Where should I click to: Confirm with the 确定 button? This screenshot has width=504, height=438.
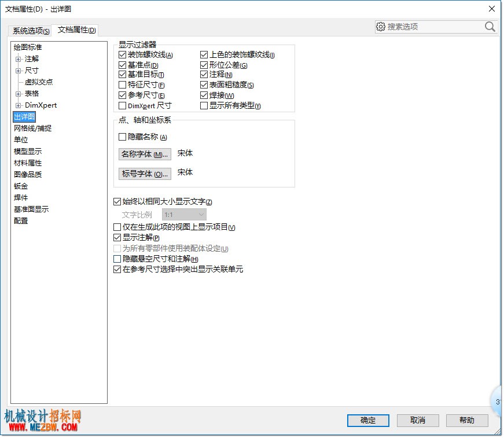369,421
